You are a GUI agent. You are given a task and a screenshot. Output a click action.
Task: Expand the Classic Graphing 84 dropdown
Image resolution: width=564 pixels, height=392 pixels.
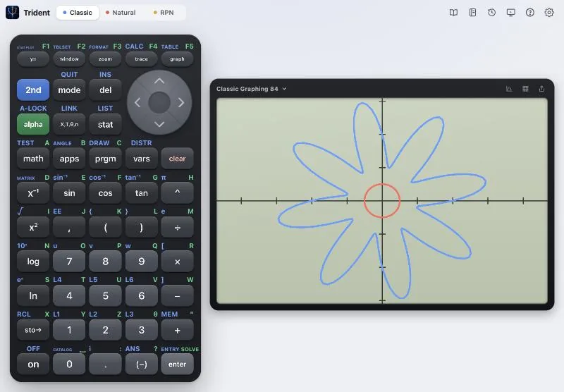click(x=252, y=89)
